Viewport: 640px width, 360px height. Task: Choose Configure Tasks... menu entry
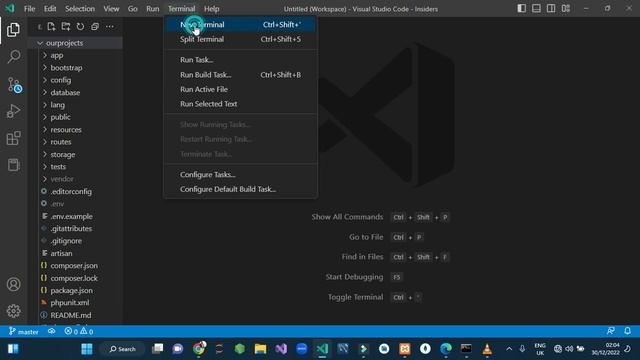[240, 174]
